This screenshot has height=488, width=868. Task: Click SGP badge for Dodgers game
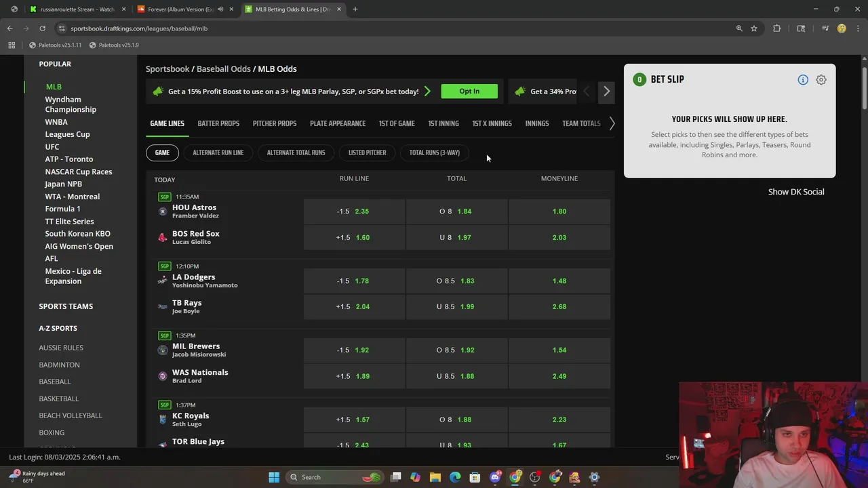[165, 266]
